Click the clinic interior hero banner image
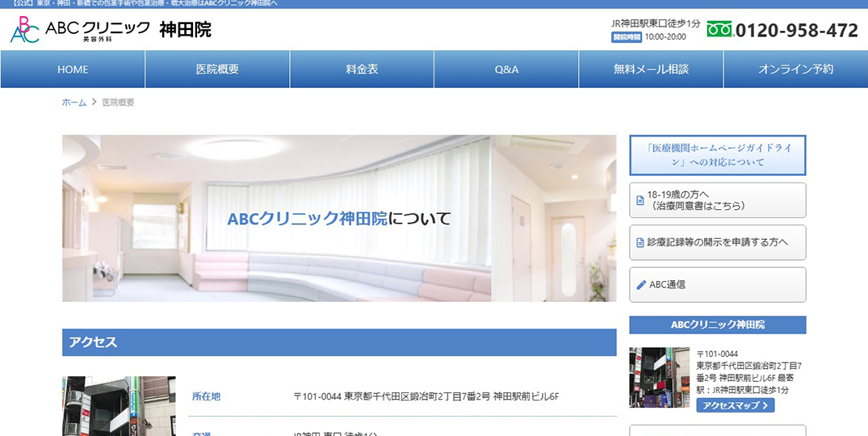 click(x=339, y=218)
